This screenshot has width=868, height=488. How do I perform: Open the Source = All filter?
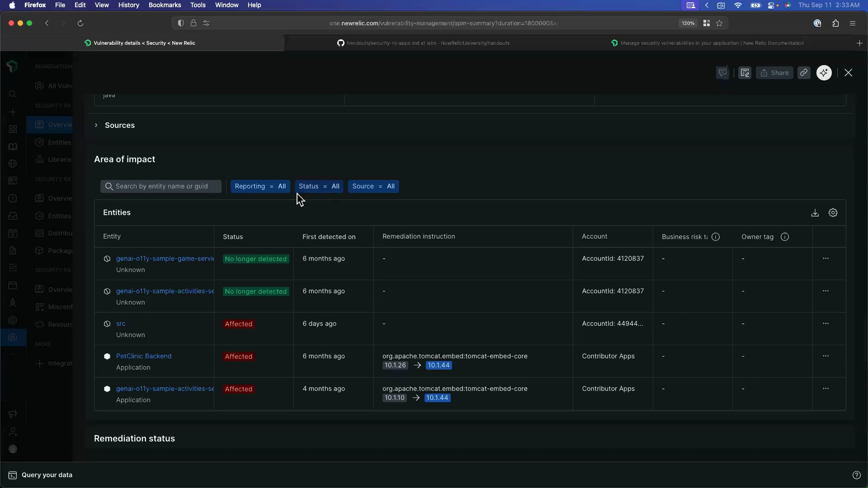(x=373, y=186)
